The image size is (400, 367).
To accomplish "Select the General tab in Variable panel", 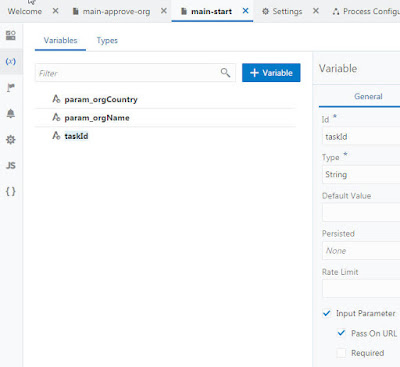I will click(368, 96).
